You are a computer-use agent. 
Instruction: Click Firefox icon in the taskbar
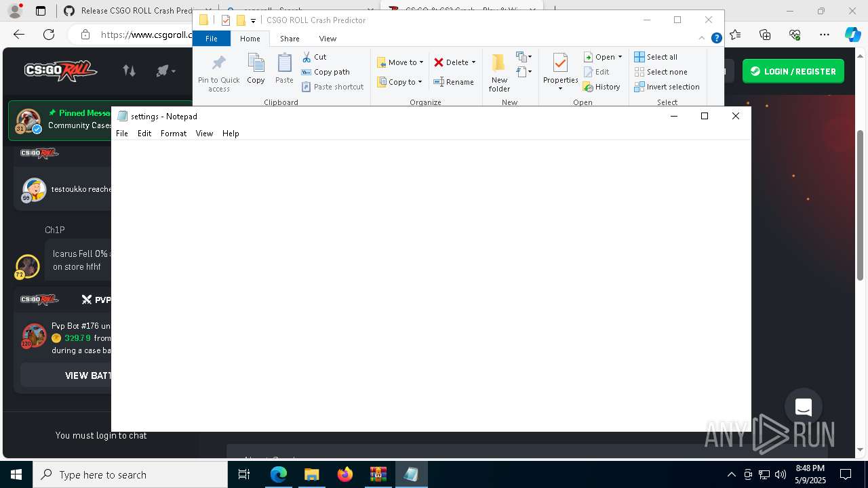(x=345, y=474)
